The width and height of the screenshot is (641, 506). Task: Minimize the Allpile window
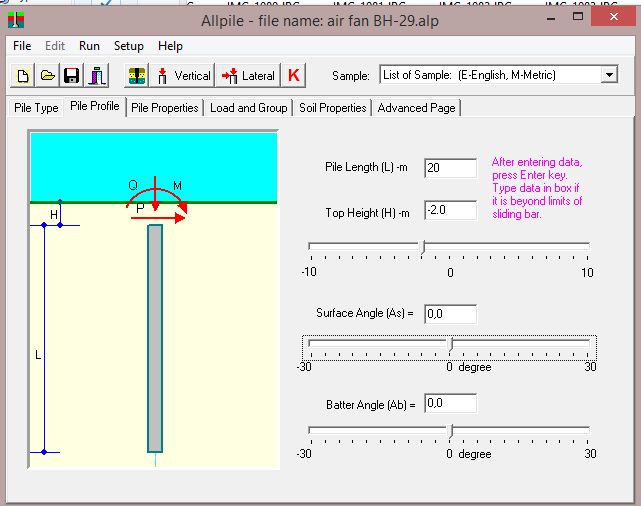click(551, 18)
